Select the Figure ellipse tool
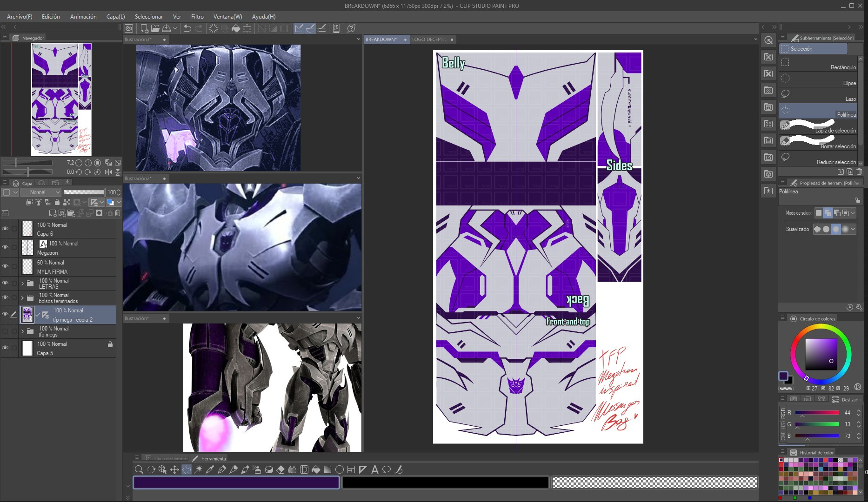Viewport: 868px width, 502px height. tap(340, 469)
